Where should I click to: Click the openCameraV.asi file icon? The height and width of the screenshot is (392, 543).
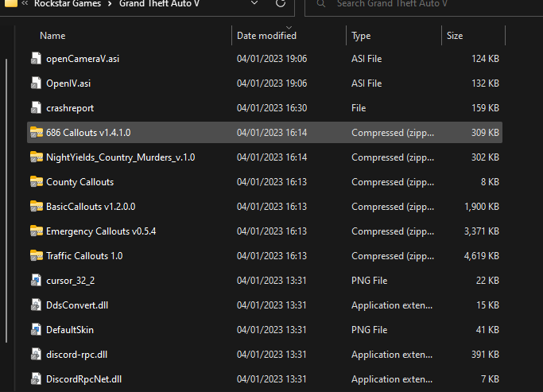[36, 59]
